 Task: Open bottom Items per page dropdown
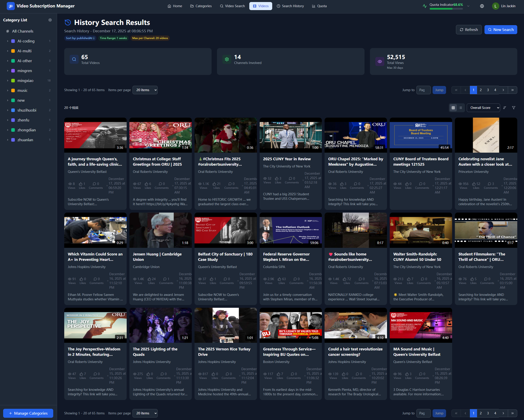[x=145, y=413]
